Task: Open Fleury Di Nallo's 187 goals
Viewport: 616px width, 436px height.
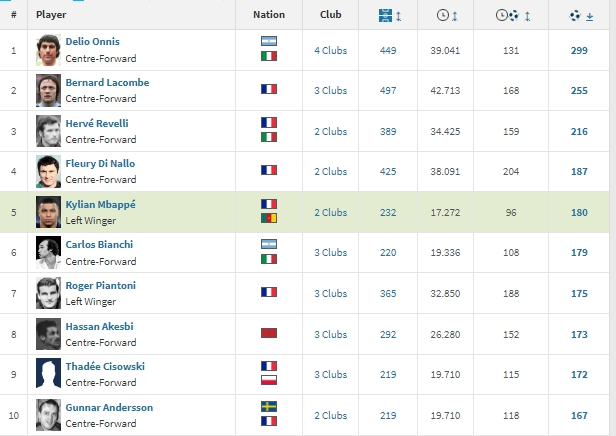Action: click(x=580, y=172)
